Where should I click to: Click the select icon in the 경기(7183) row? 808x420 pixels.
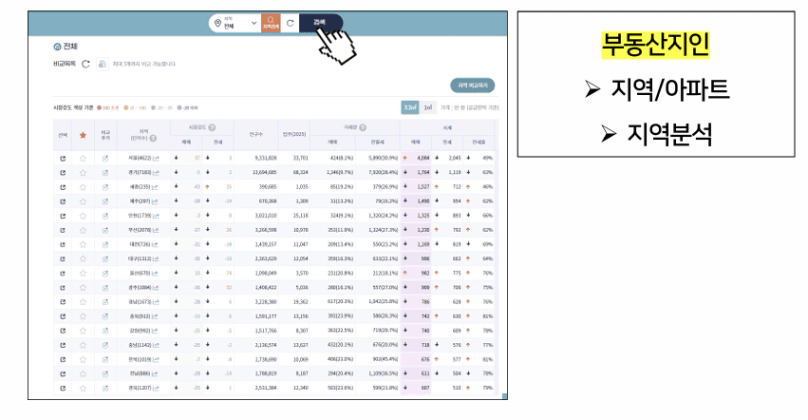tap(63, 173)
